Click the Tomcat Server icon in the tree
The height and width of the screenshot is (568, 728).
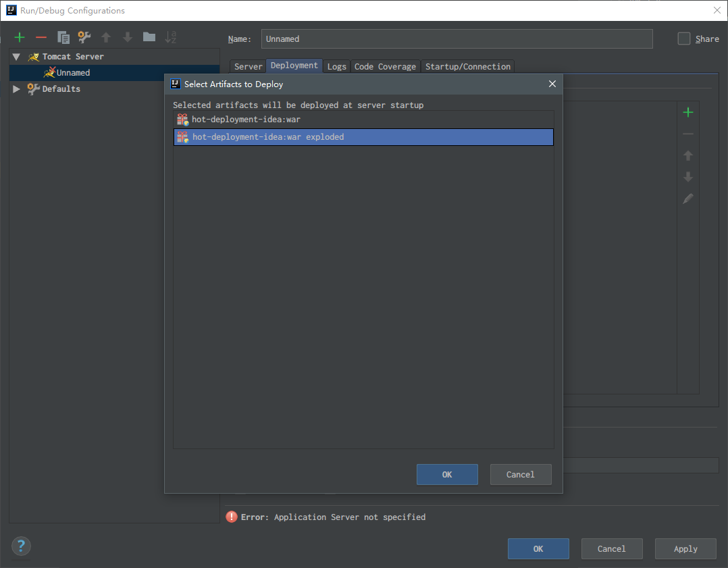34,57
